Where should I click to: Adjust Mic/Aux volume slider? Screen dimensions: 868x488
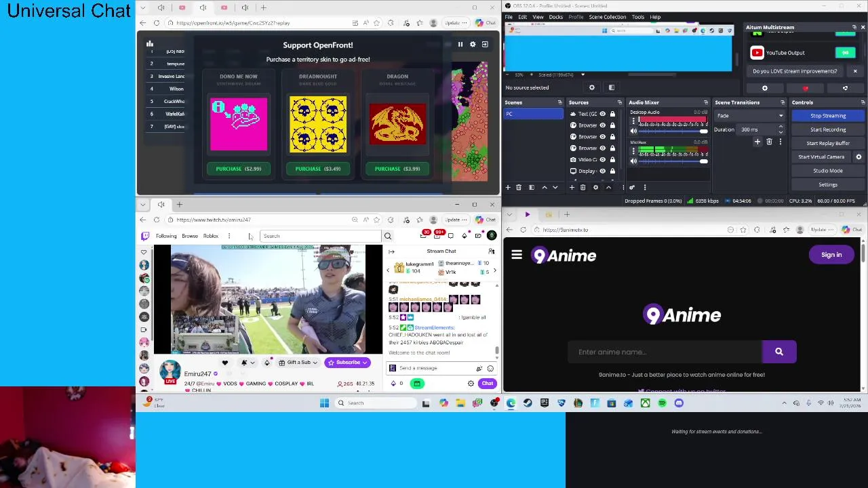[x=673, y=161]
